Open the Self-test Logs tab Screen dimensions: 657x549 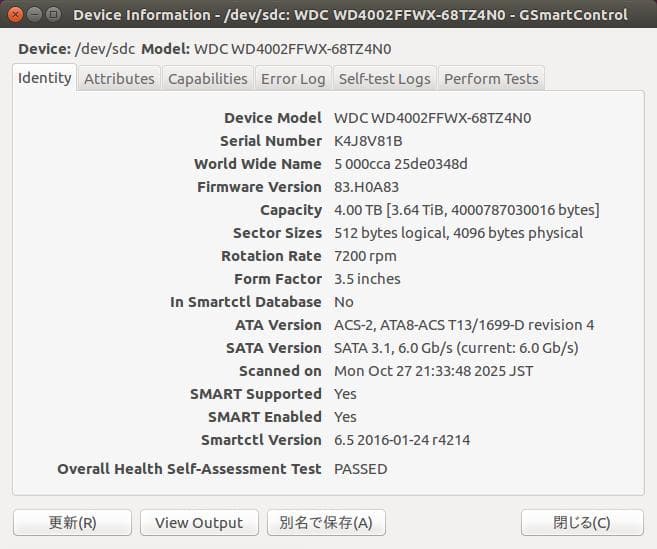385,79
